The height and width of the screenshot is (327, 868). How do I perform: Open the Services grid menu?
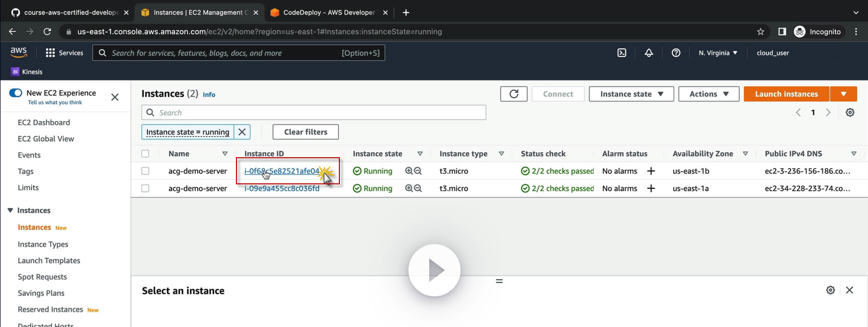pyautogui.click(x=64, y=53)
